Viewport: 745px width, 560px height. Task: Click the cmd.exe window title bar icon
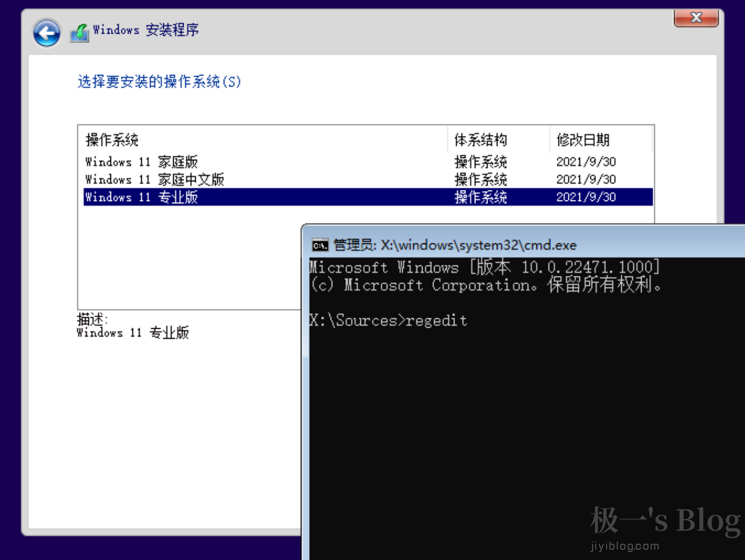pos(320,245)
